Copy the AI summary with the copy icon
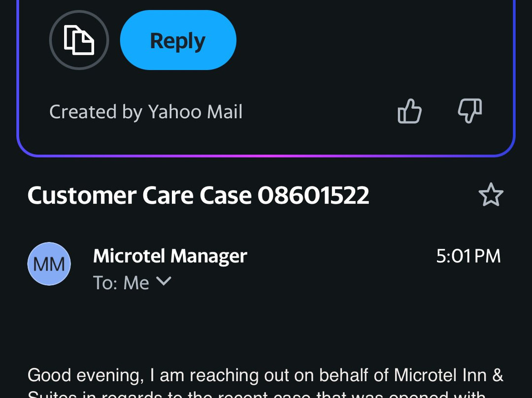 (79, 40)
